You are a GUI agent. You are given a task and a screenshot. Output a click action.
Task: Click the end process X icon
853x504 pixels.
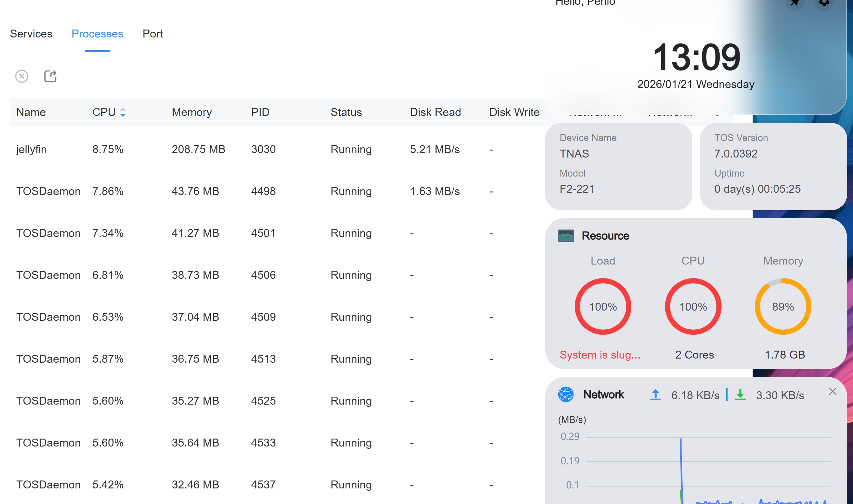point(22,76)
